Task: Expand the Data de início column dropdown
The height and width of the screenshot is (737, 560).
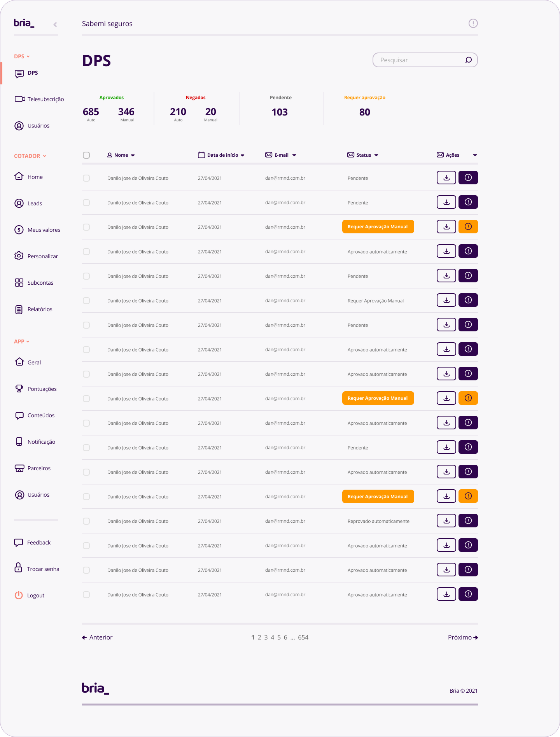Action: tap(243, 155)
